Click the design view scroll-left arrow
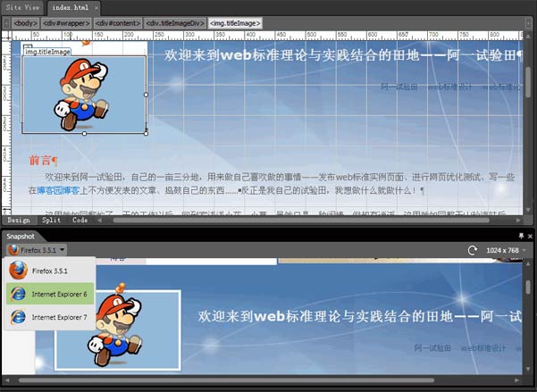This screenshot has height=392, width=537. 100,221
